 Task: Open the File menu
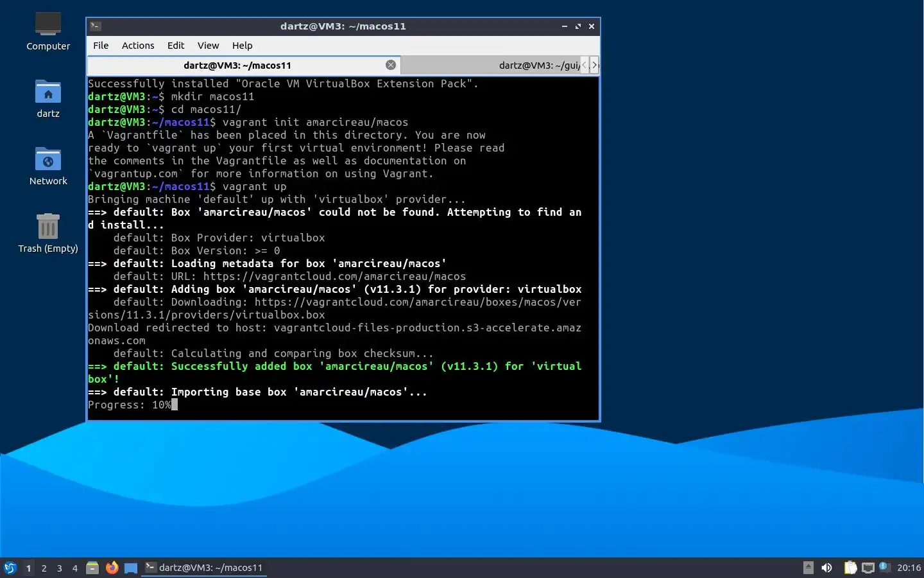click(101, 46)
